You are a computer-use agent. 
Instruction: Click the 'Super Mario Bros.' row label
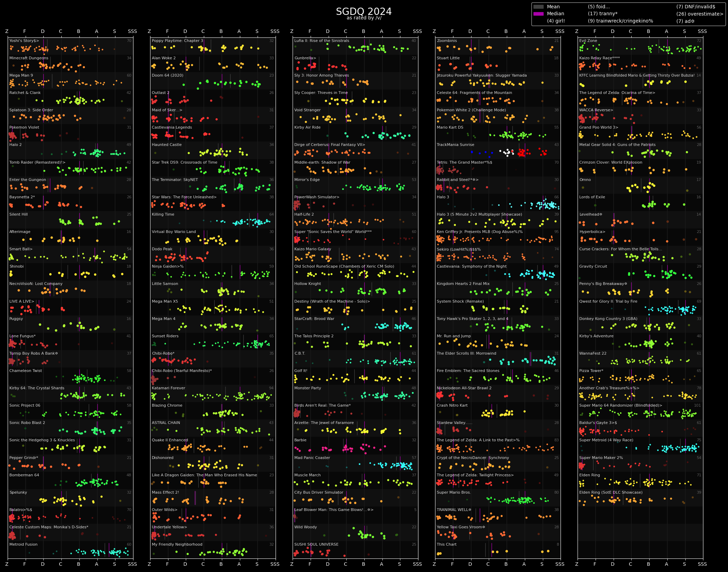454,492
